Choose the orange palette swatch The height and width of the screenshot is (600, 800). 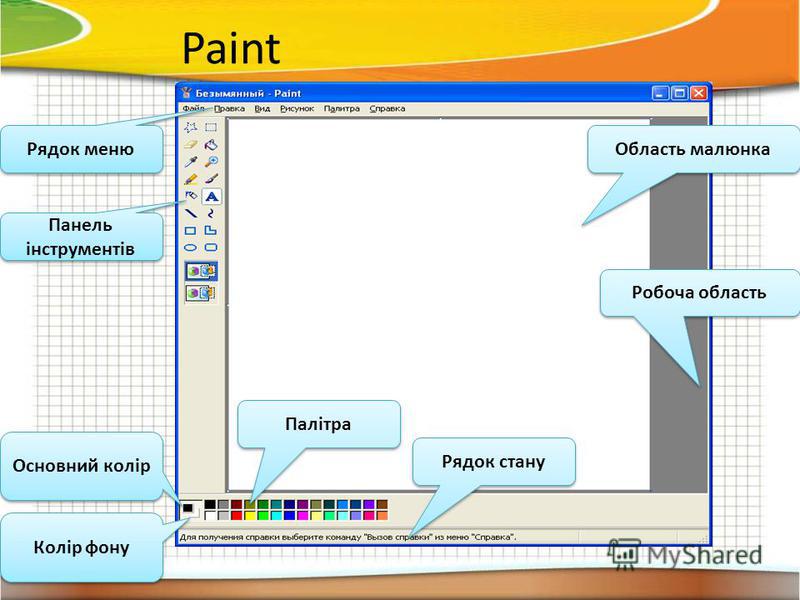point(382,515)
